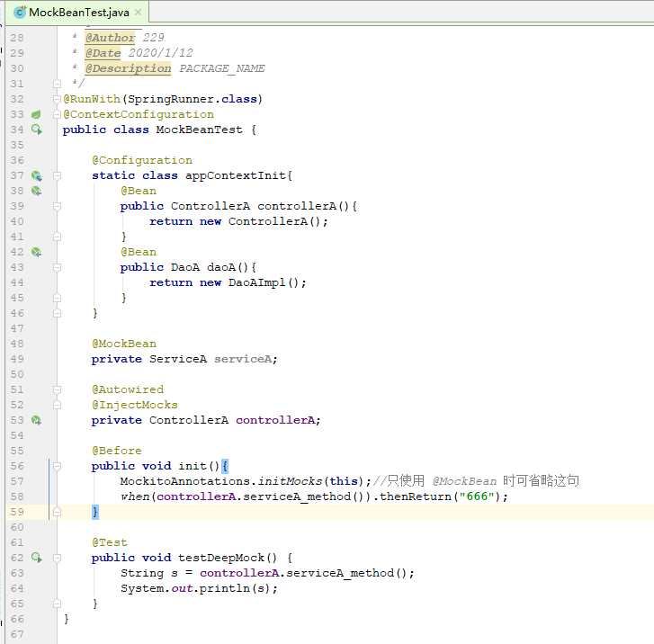Screen dimensions: 654x644
Task: Run the MockBeanTest class from the line 34 gutter icon
Action: tap(37, 130)
